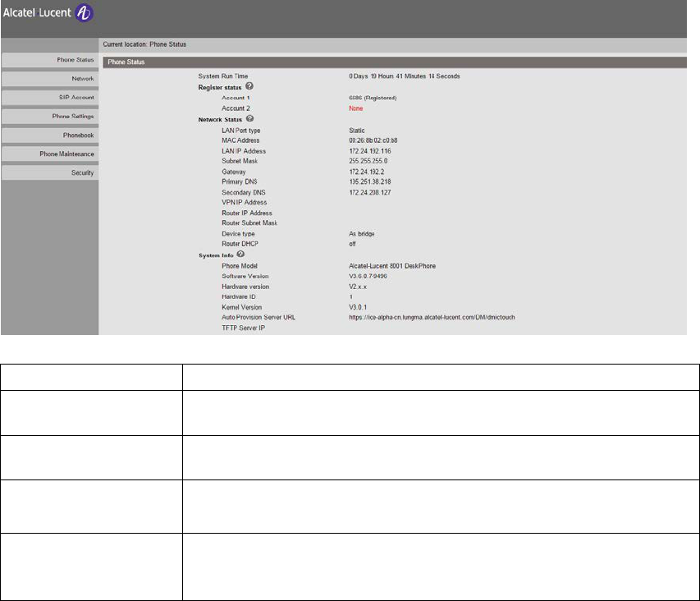Click the 'Account 2' label
The width and height of the screenshot is (700, 601).
point(236,108)
